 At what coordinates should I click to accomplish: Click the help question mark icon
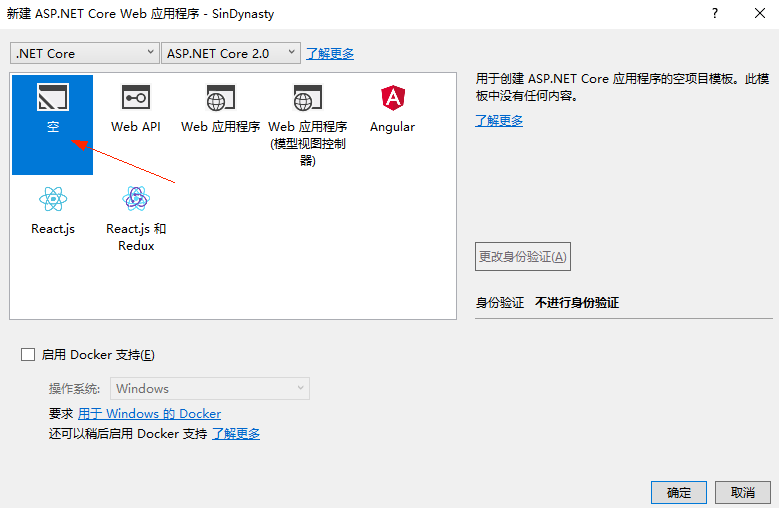click(x=715, y=13)
